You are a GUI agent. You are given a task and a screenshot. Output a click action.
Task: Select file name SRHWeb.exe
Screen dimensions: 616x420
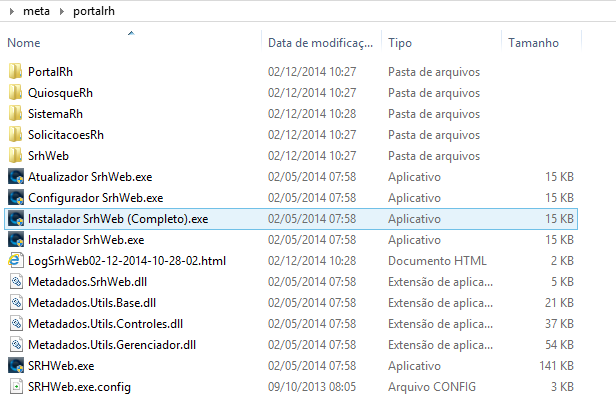[x=61, y=366]
